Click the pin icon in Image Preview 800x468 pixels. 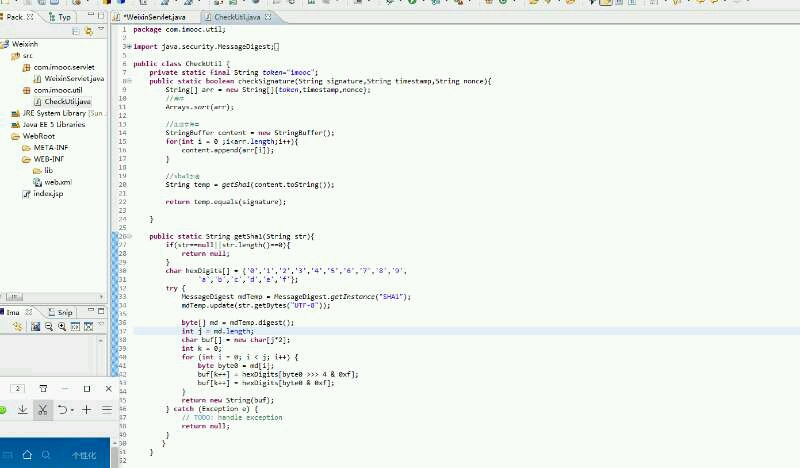pos(18,327)
